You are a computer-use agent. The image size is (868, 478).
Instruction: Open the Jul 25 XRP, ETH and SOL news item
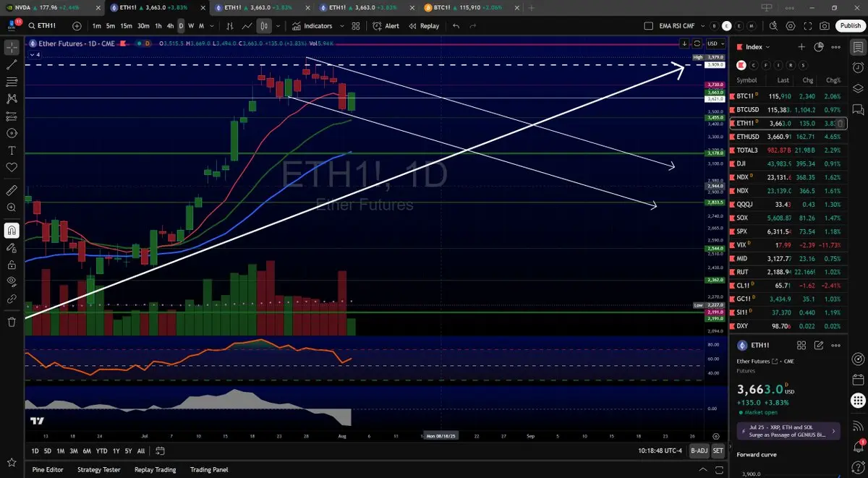pos(788,431)
